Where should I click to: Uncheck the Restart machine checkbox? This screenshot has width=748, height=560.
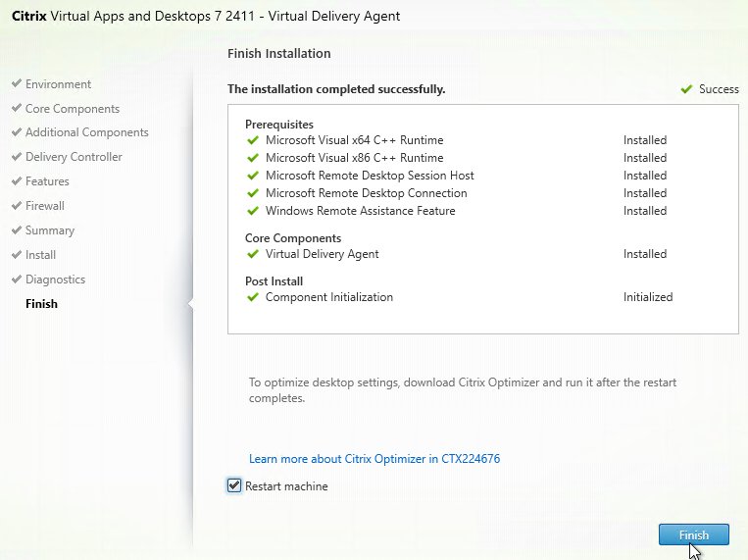point(233,485)
